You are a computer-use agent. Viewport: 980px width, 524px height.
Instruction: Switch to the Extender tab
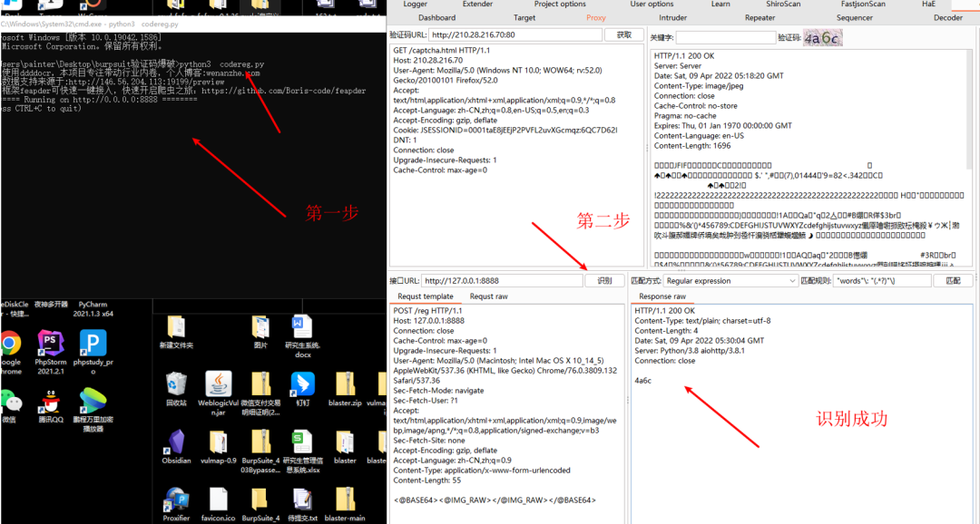click(477, 4)
